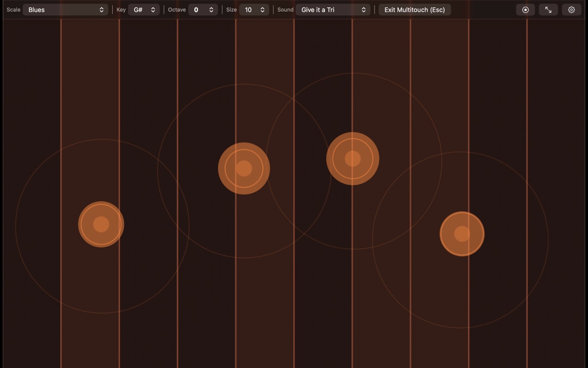Click Exit Multitouch (Esc) button
Image resolution: width=588 pixels, height=368 pixels.
415,10
